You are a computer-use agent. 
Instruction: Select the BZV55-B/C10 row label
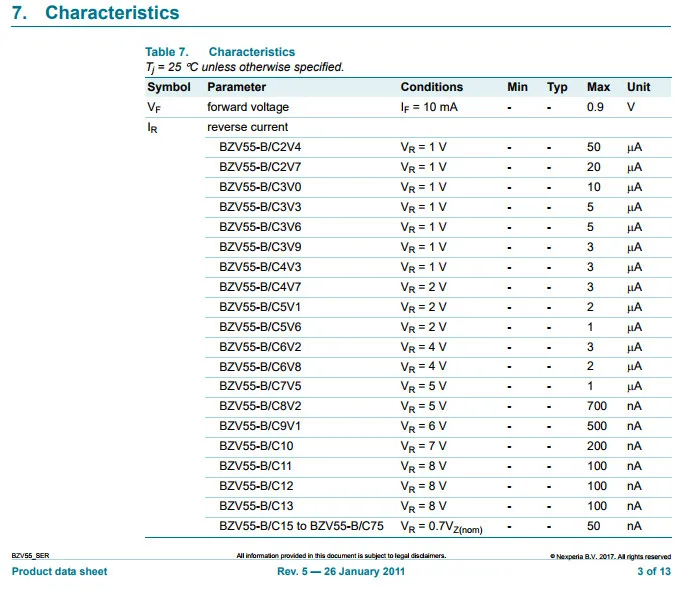coord(256,446)
